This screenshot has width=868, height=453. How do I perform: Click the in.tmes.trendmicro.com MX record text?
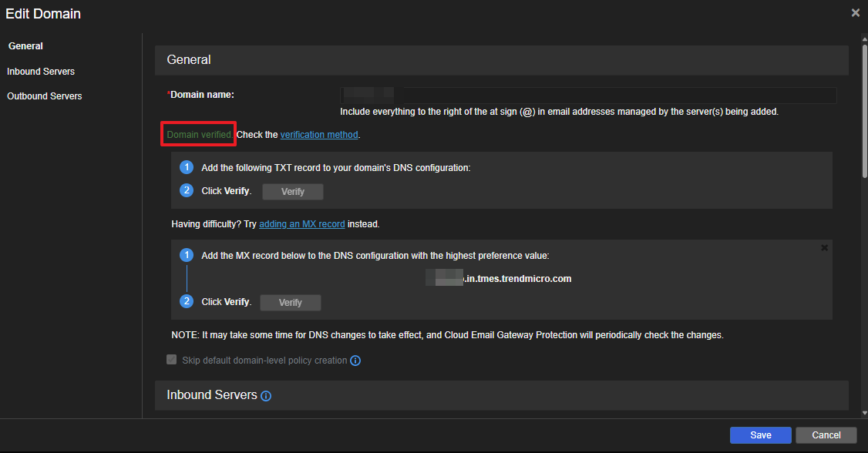coord(517,279)
